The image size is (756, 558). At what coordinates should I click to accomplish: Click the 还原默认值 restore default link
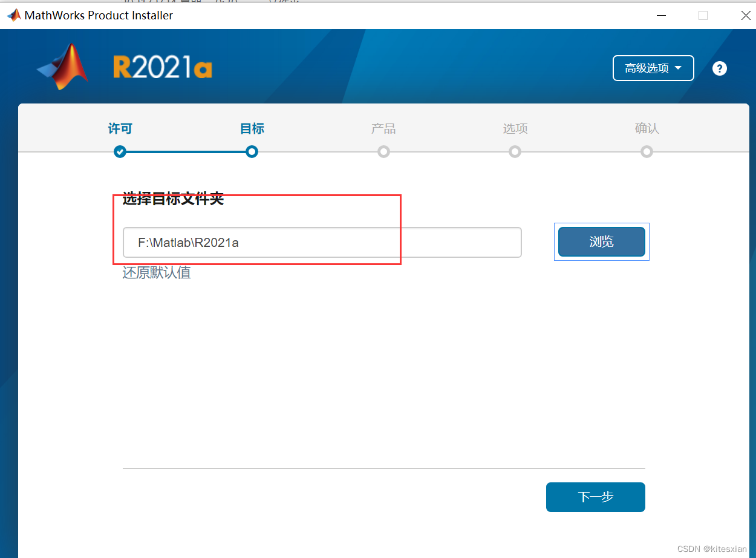(x=157, y=272)
